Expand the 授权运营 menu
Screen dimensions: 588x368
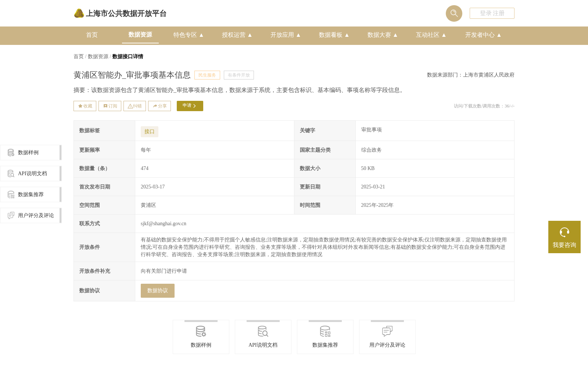coord(237,35)
